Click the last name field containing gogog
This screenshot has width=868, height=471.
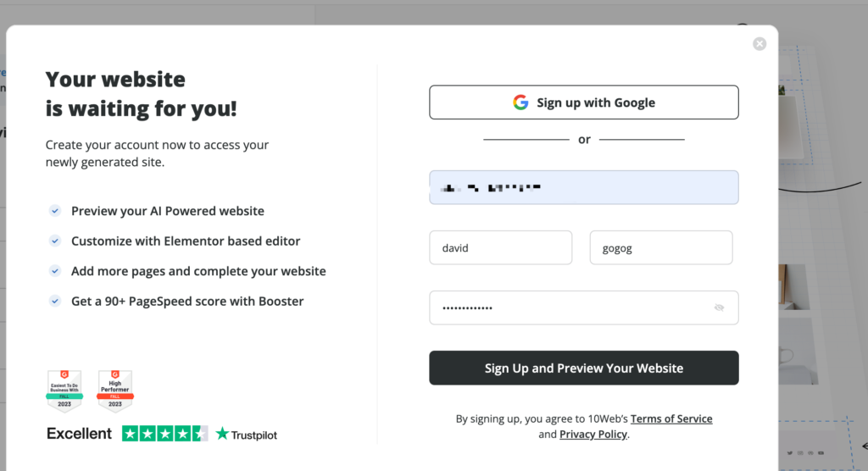[x=661, y=248]
